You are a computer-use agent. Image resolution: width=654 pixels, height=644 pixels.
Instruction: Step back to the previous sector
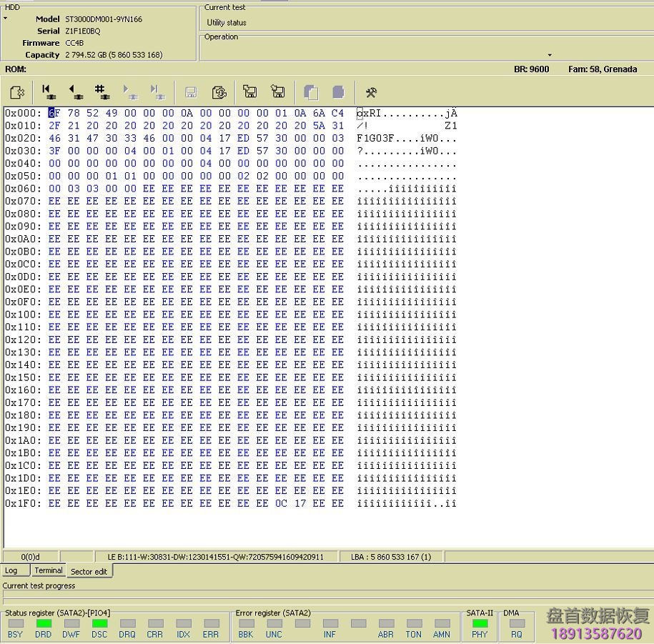74,91
